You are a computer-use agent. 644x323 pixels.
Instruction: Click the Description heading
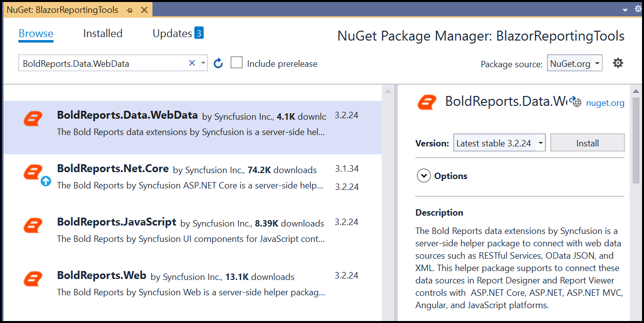pyautogui.click(x=439, y=213)
